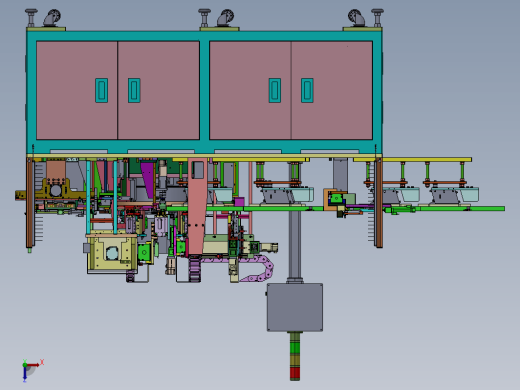
Task: Click the red segment of signal tower
Action: [295, 374]
